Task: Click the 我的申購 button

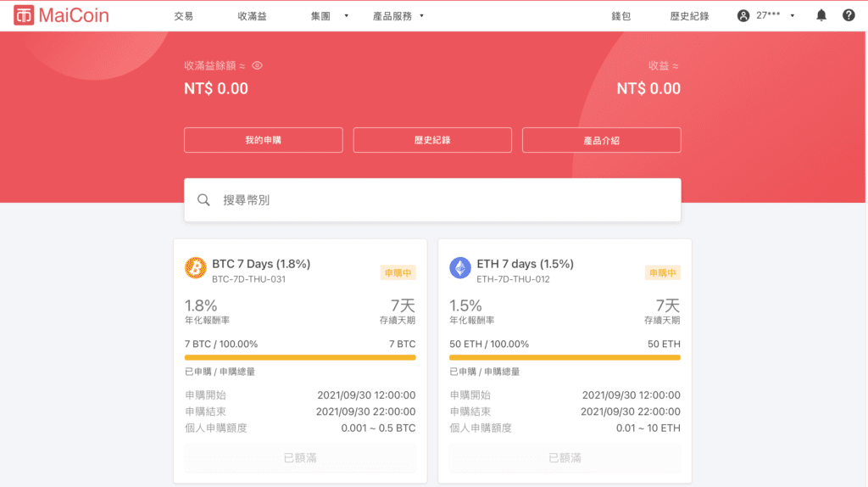Action: (264, 140)
